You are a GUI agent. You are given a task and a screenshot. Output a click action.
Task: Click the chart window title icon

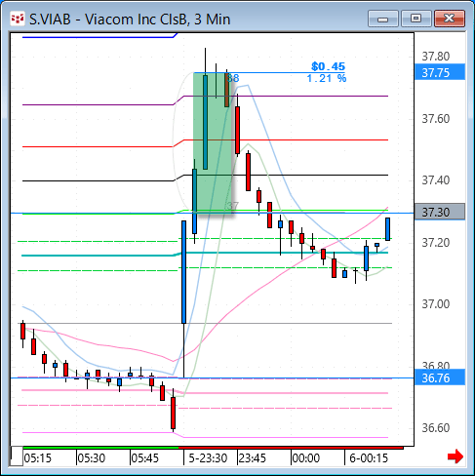18,19
